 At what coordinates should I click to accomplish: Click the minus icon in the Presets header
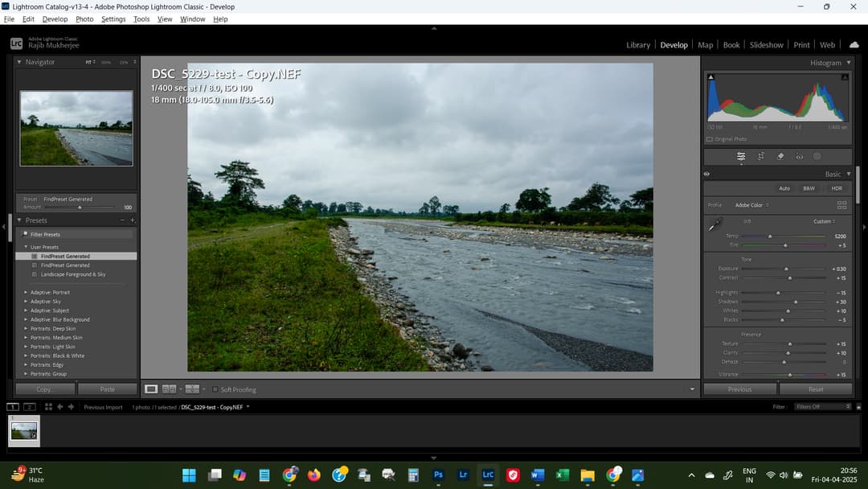pyautogui.click(x=122, y=220)
